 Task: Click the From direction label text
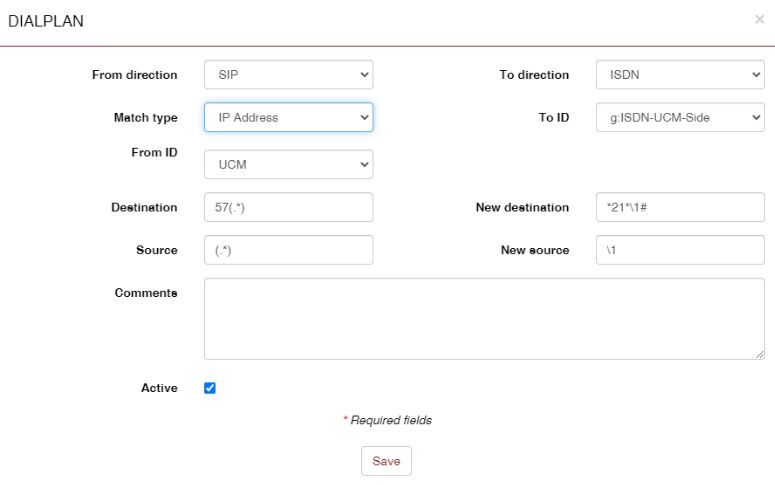[135, 75]
